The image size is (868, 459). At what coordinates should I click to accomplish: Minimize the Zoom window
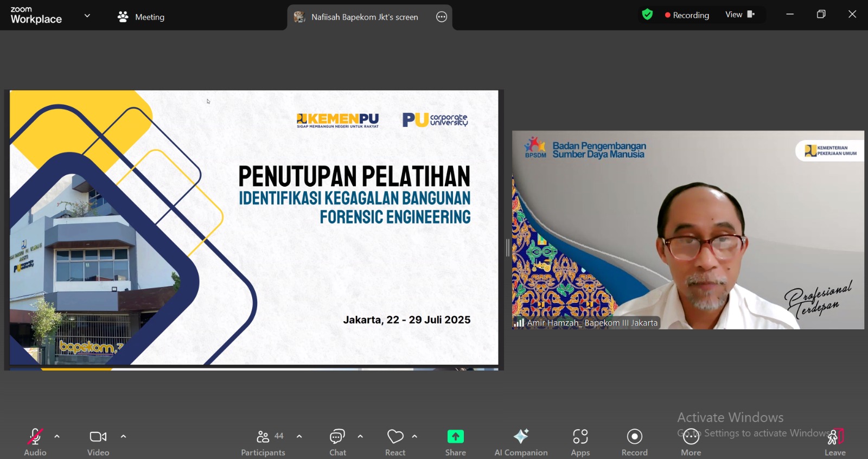tap(790, 15)
